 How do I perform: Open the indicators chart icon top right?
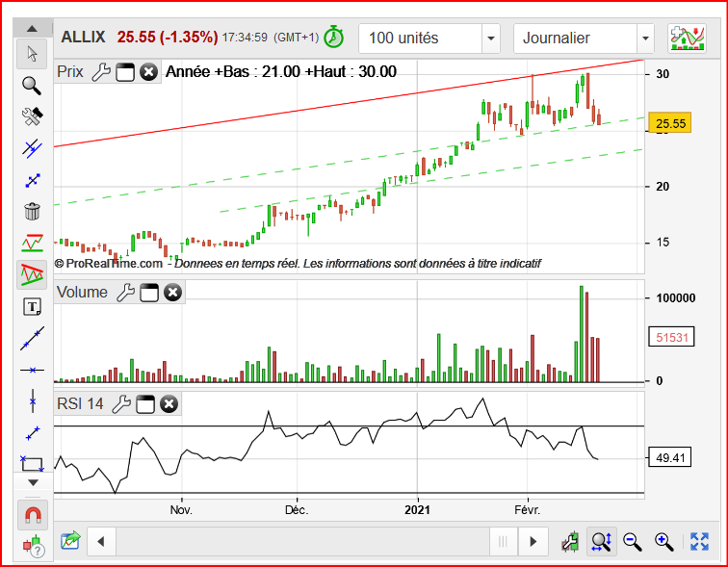(x=688, y=39)
